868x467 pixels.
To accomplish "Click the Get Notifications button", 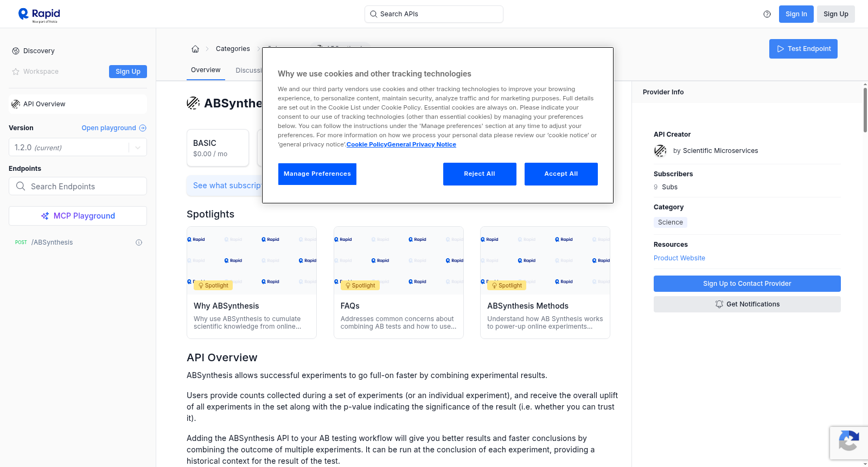I will (747, 304).
